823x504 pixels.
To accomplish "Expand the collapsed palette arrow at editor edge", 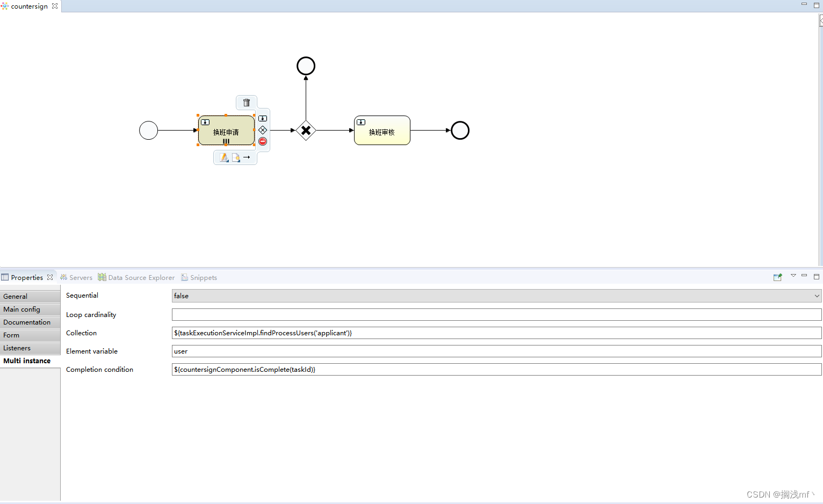I will click(x=821, y=20).
